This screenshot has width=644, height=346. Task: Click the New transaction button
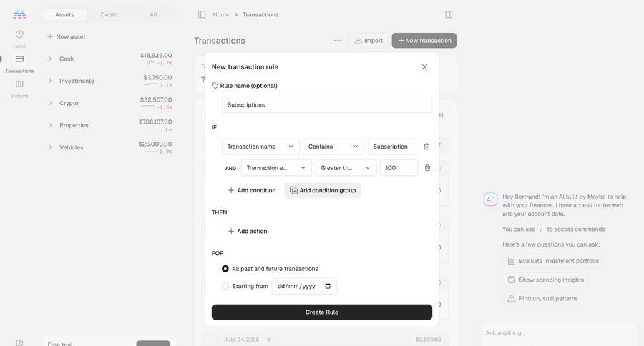(x=424, y=41)
